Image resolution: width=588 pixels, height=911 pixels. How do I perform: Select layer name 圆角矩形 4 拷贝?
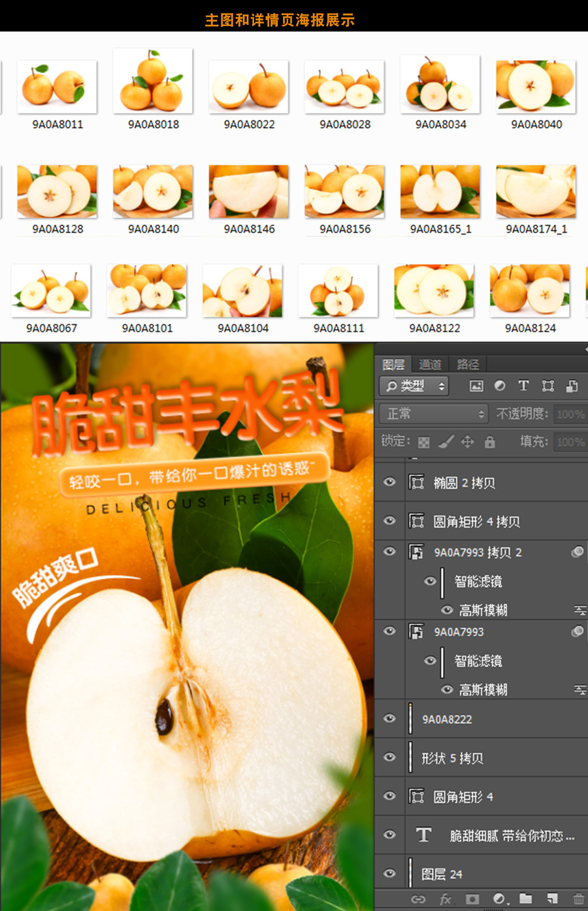pyautogui.click(x=477, y=522)
